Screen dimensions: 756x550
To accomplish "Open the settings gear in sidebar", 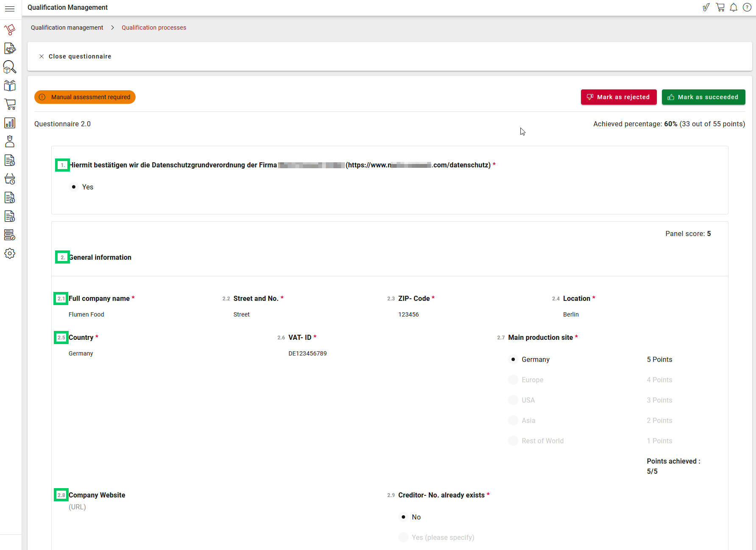I will (x=10, y=253).
